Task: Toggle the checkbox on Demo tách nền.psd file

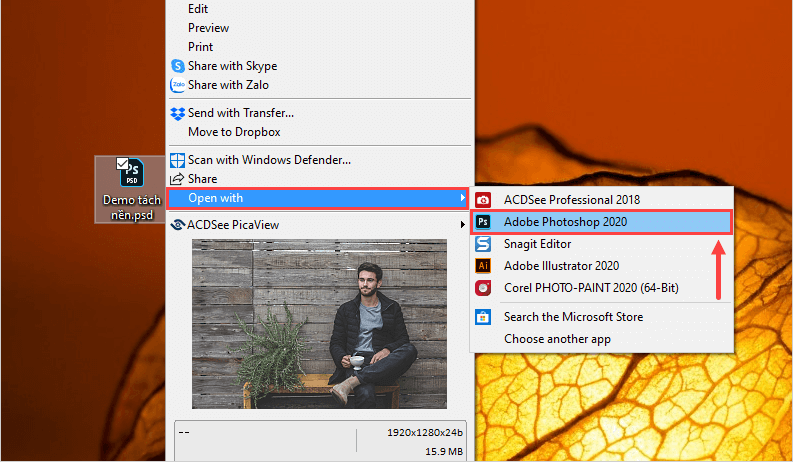Action: coord(122,163)
